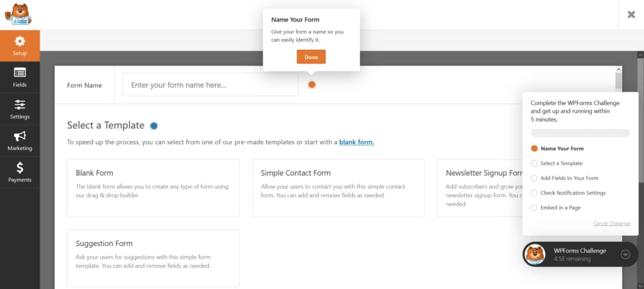Open the Fields panel
Screen dimensions: 644x289
19,77
